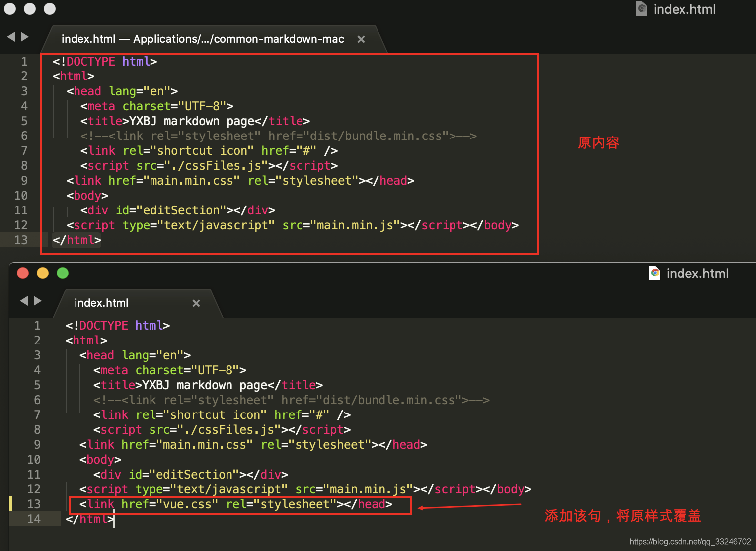The width and height of the screenshot is (756, 551).
Task: Go to next tab arrow in upper window
Action: pos(24,37)
